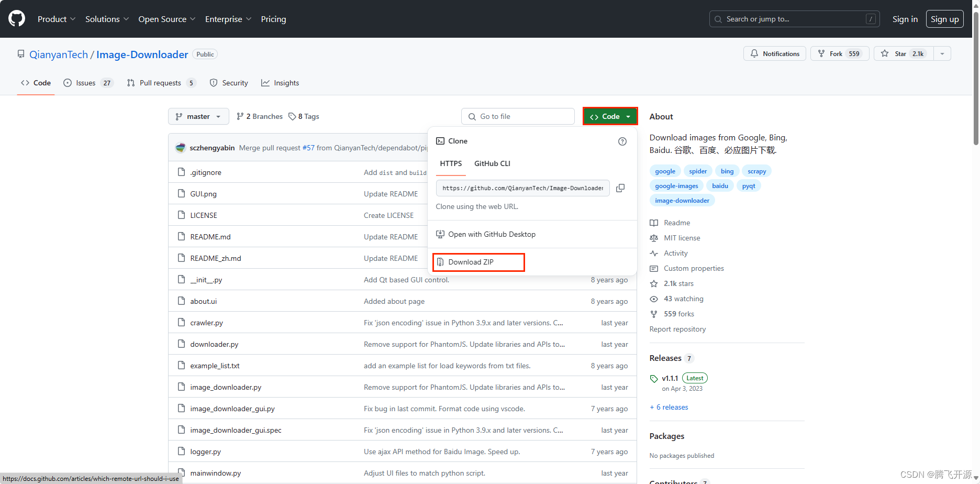
Task: Click the tag icon beside 8 Tags
Action: [x=292, y=116]
